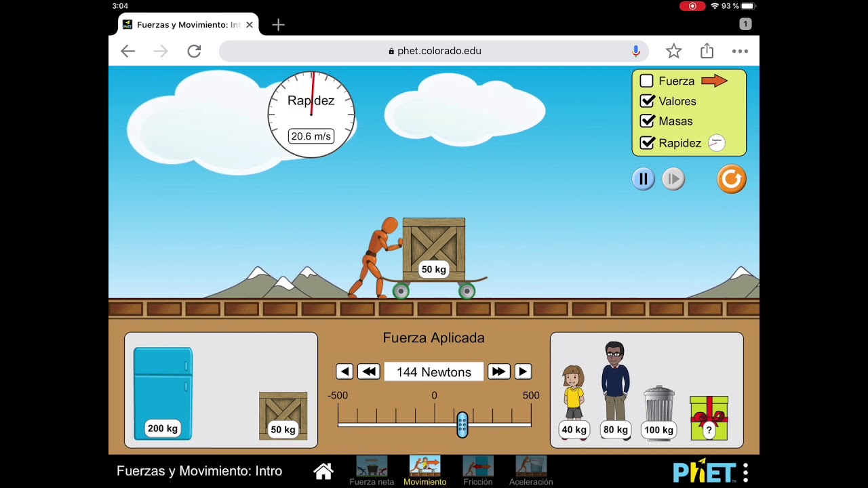Pick the 40 kg girl
Image resolution: width=868 pixels, height=488 pixels.
(x=574, y=401)
